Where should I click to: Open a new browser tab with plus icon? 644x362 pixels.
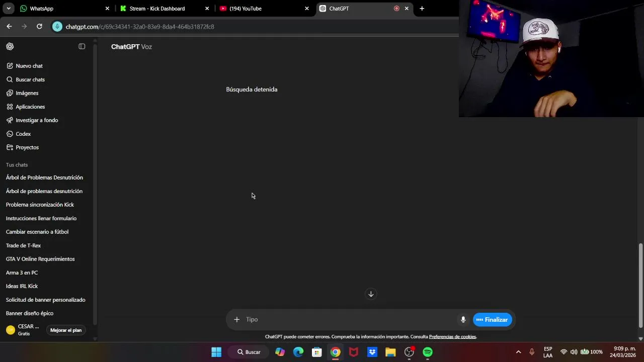pyautogui.click(x=422, y=9)
